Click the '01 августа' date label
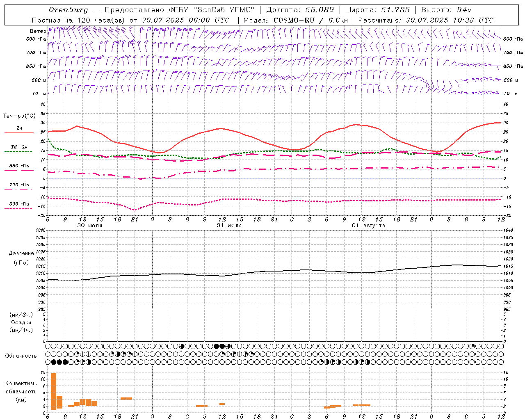The width and height of the screenshot is (525, 420). tap(369, 226)
